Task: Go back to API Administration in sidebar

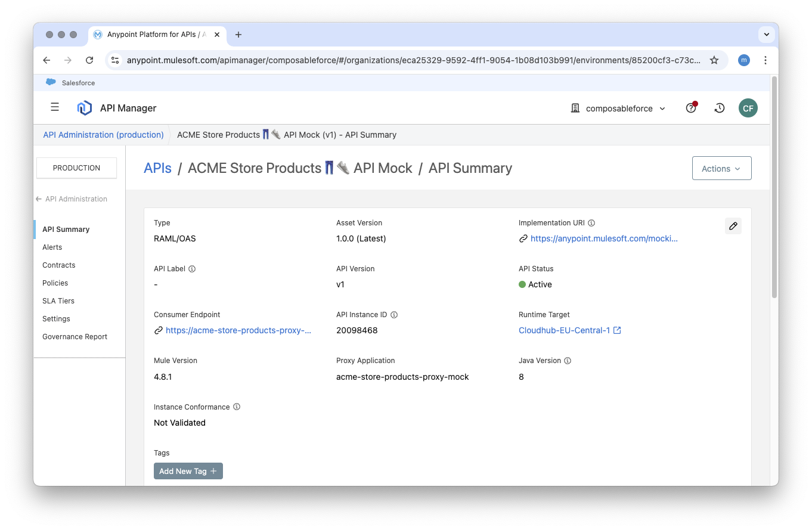Action: [72, 199]
